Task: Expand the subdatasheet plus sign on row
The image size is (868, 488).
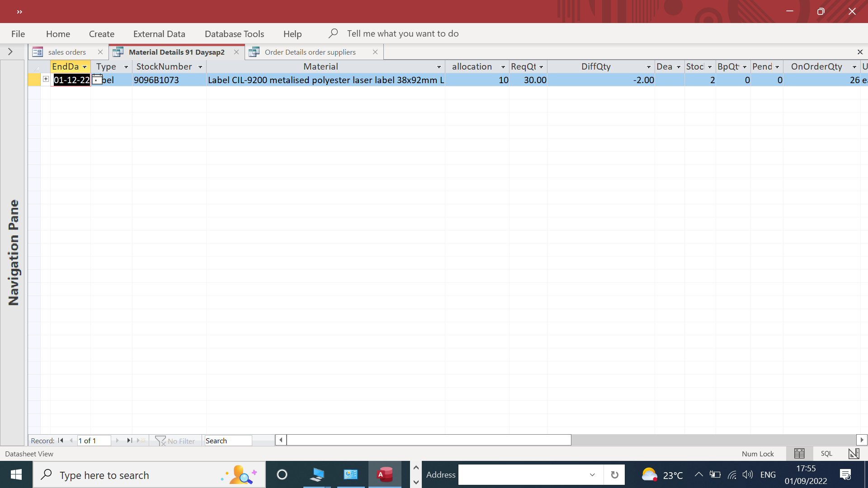Action: pyautogui.click(x=46, y=79)
